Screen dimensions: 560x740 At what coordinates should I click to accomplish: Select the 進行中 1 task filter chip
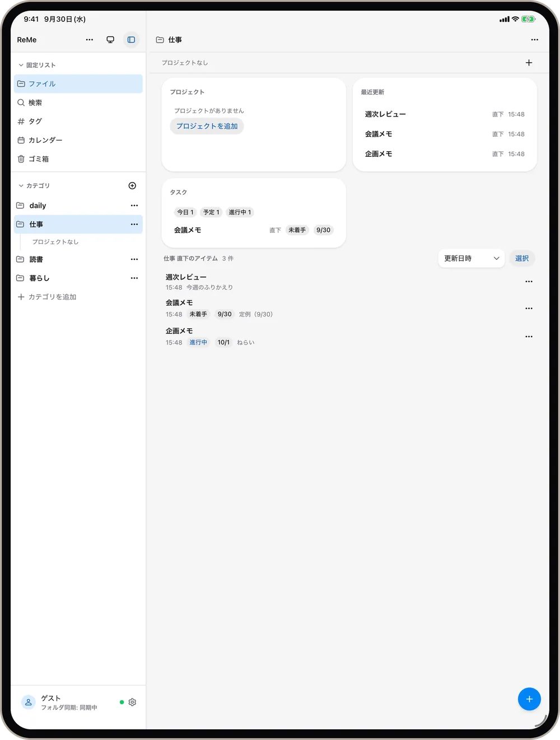(240, 212)
